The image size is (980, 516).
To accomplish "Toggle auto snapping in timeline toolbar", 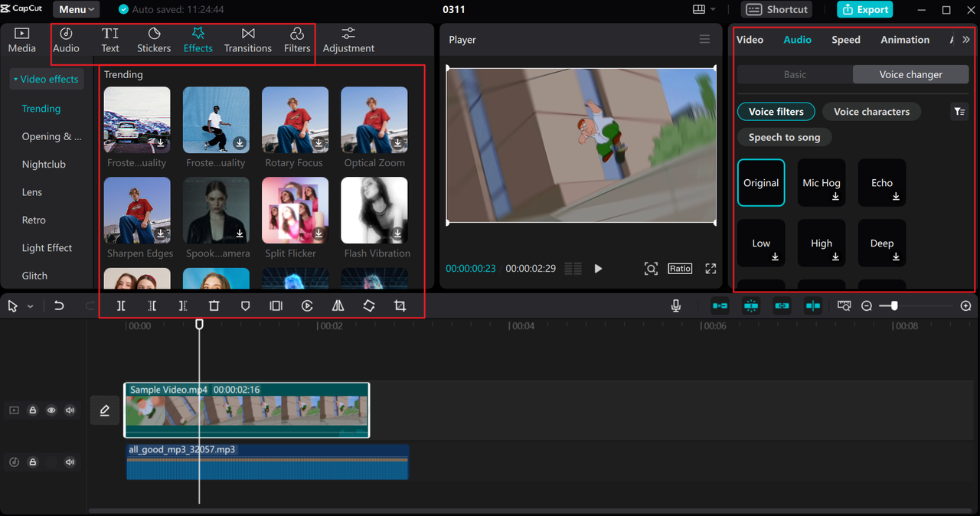I will click(x=750, y=305).
